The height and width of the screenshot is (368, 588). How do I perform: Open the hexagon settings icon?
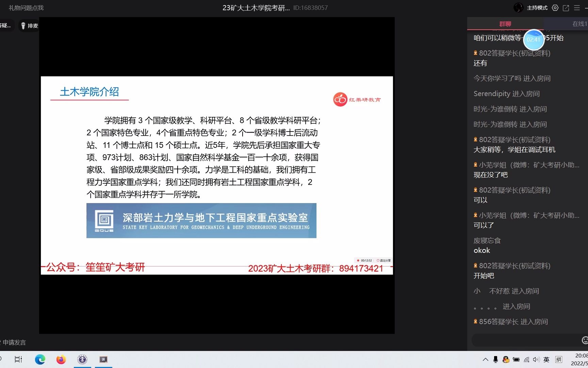tap(555, 8)
